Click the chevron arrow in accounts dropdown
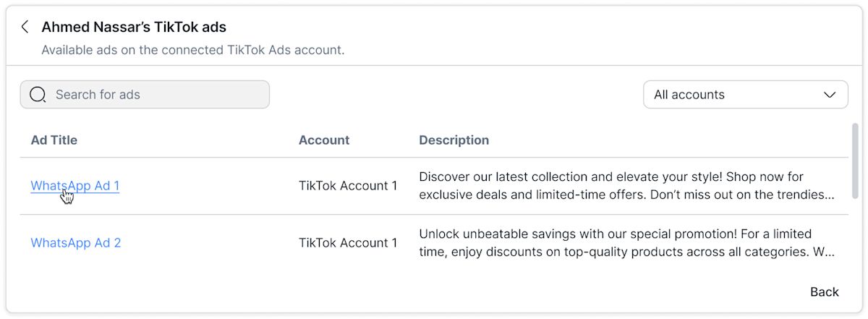 (830, 95)
